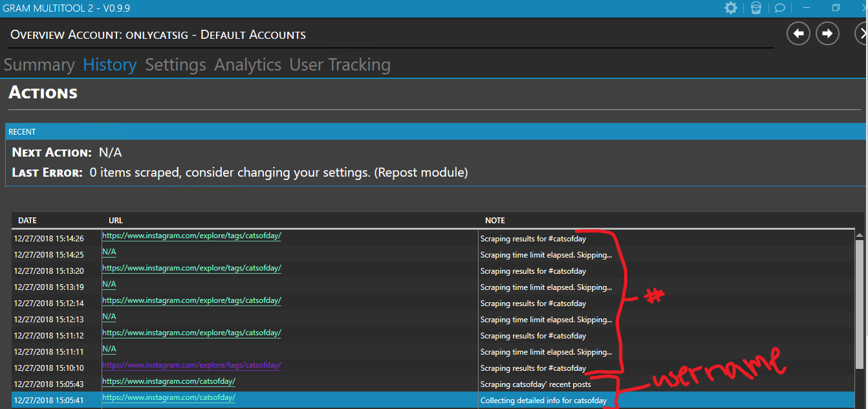The image size is (868, 409).
Task: View the Analytics tab
Action: pyautogui.click(x=248, y=65)
